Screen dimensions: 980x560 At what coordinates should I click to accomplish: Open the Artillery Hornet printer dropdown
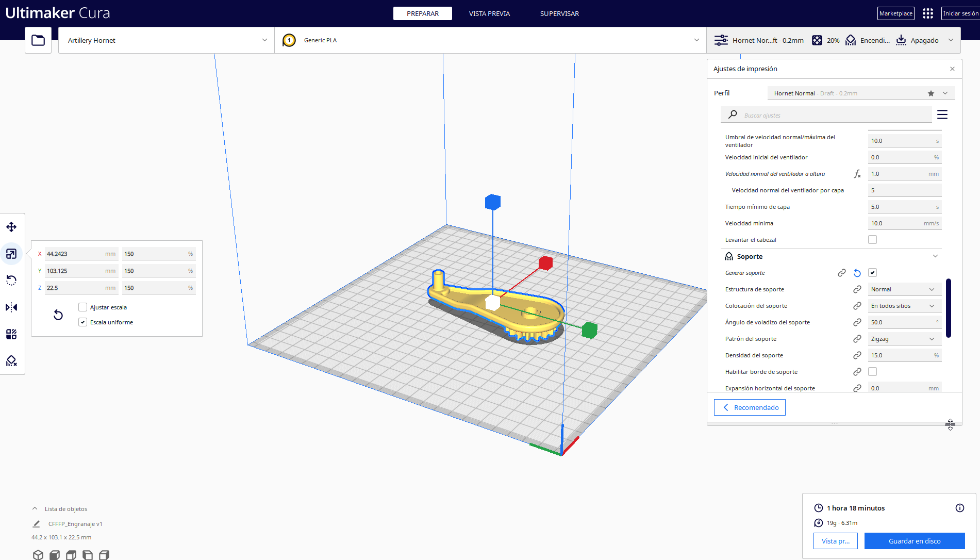coord(166,40)
